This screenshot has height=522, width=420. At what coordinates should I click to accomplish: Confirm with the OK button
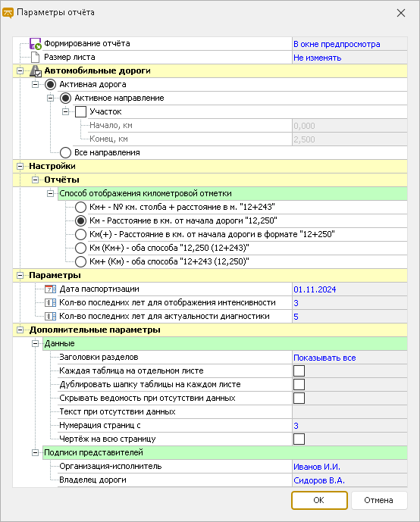click(319, 500)
